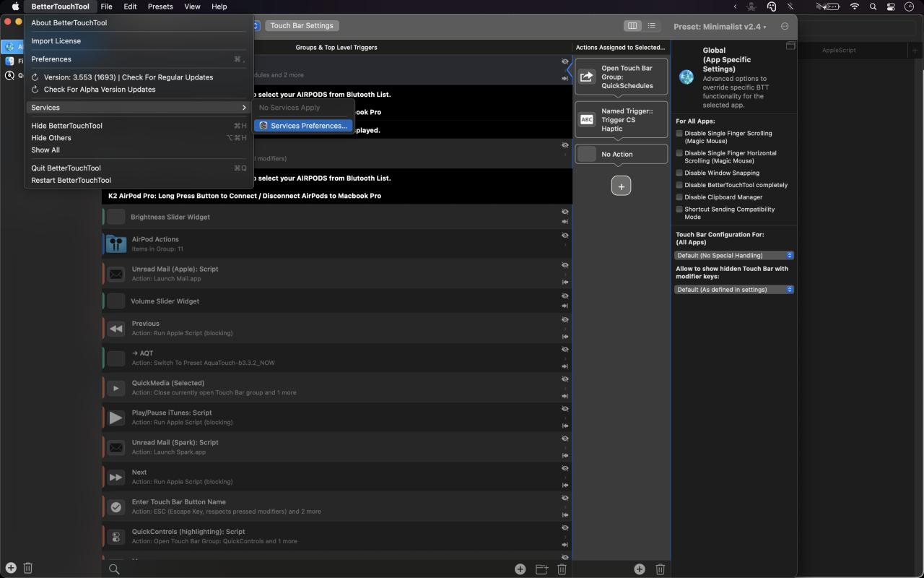The width and height of the screenshot is (924, 578).
Task: Create a new trigger group folder
Action: point(541,569)
